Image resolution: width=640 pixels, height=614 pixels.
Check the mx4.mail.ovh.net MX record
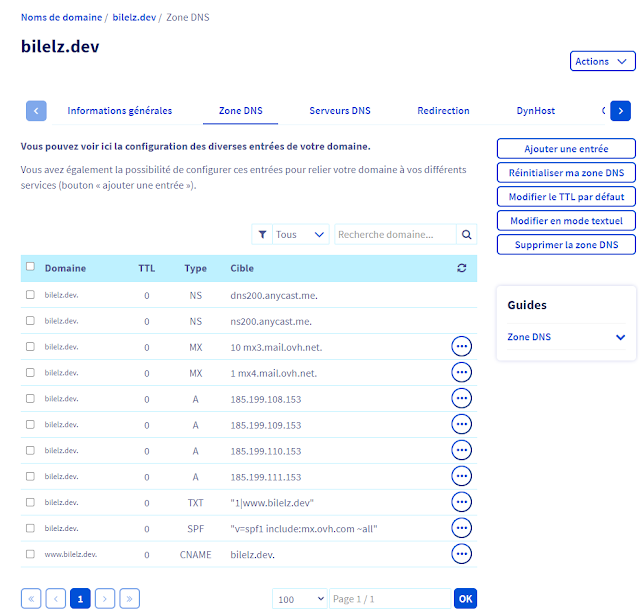tap(30, 372)
